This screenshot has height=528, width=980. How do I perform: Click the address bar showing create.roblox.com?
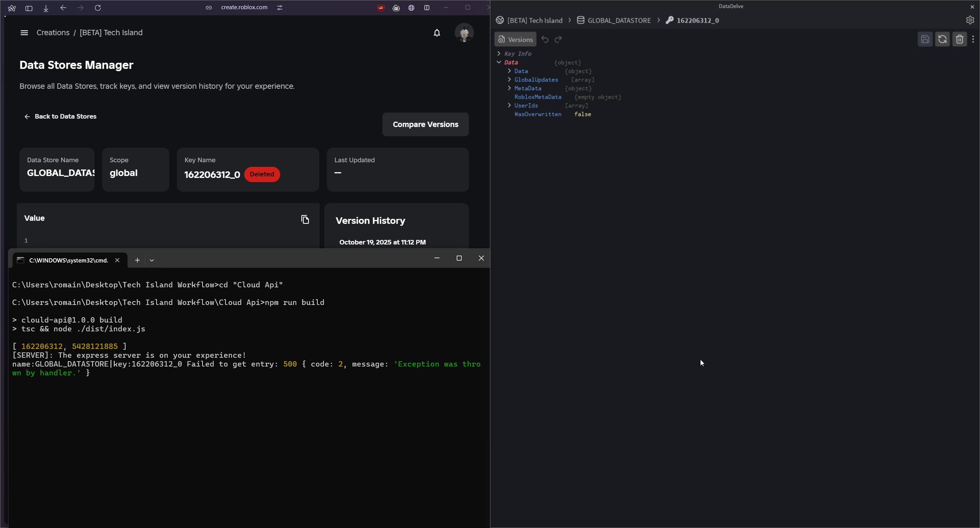pyautogui.click(x=244, y=7)
